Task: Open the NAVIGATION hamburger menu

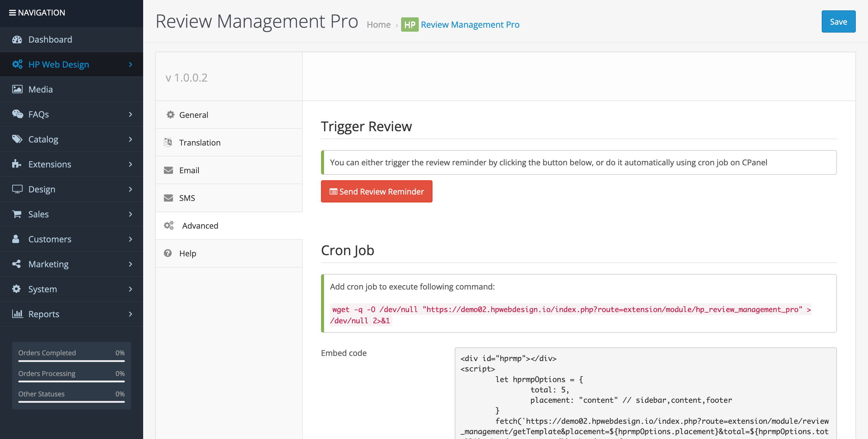Action: tap(13, 12)
